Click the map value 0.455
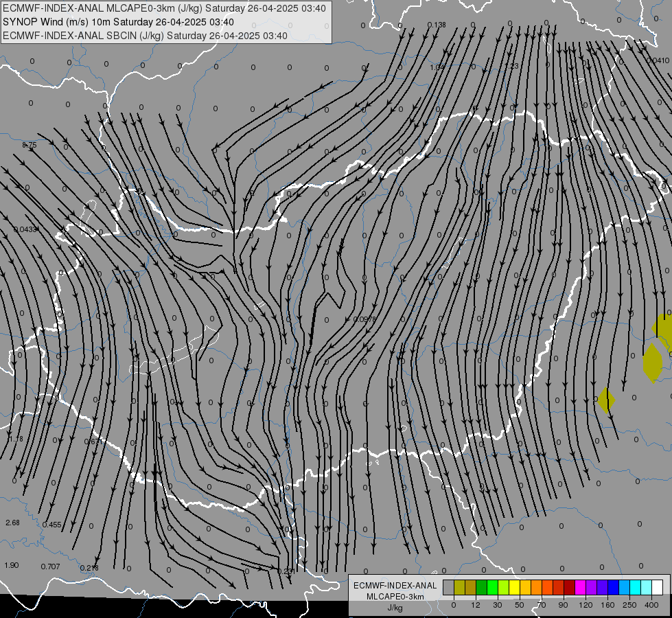Viewport: 672px width, 618px height. [x=52, y=525]
